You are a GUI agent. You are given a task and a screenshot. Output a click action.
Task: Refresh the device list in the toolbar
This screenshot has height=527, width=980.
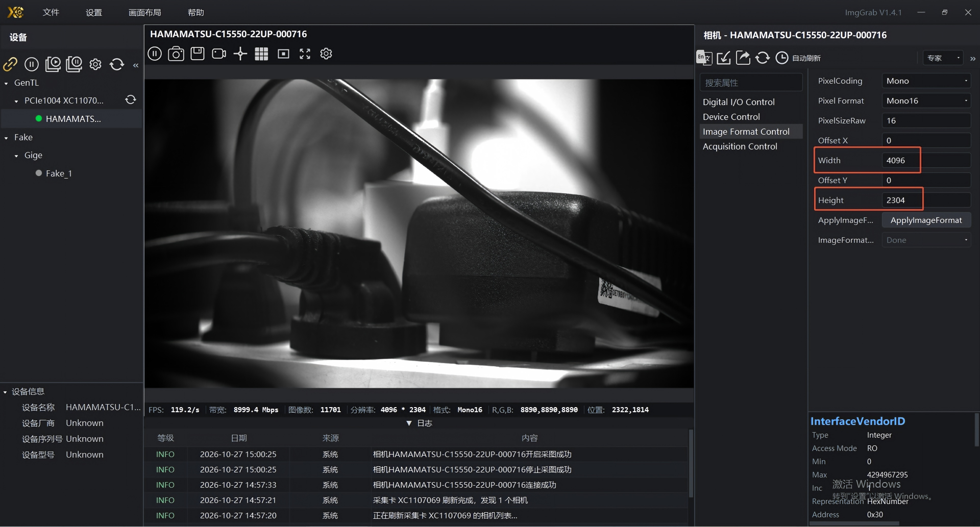click(x=117, y=64)
